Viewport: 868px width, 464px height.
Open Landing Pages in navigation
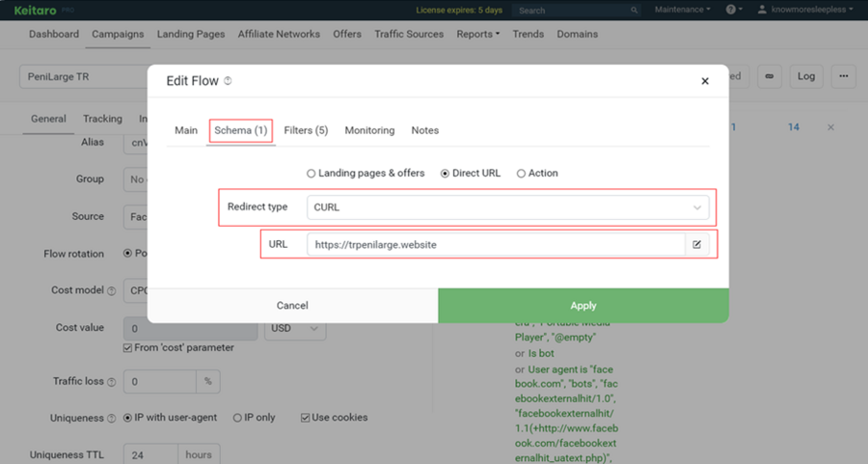coord(191,35)
